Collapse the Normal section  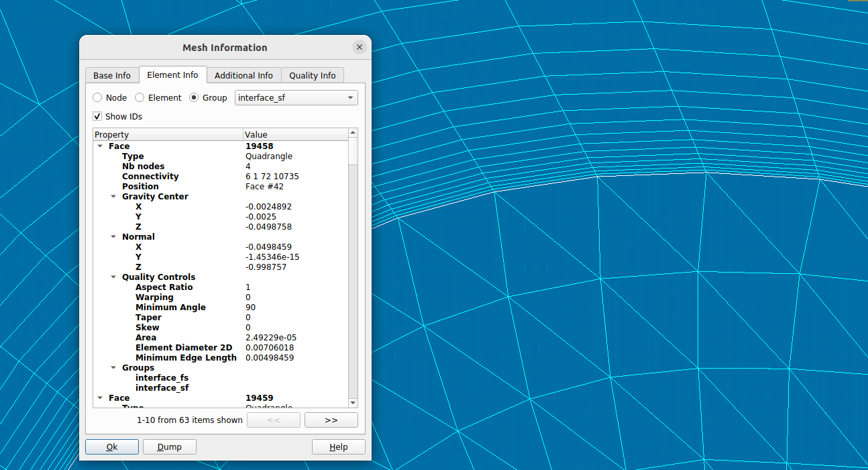pos(113,237)
